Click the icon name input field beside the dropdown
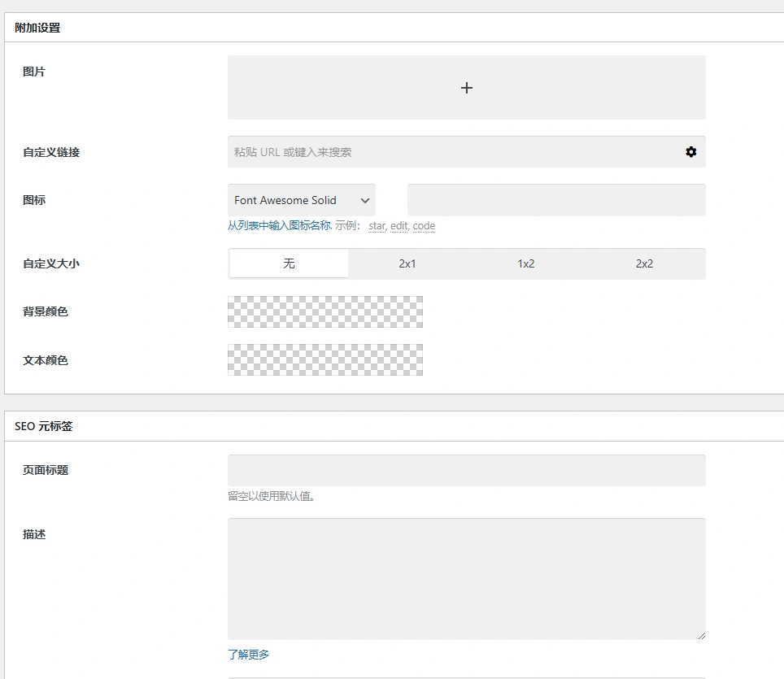 [555, 199]
